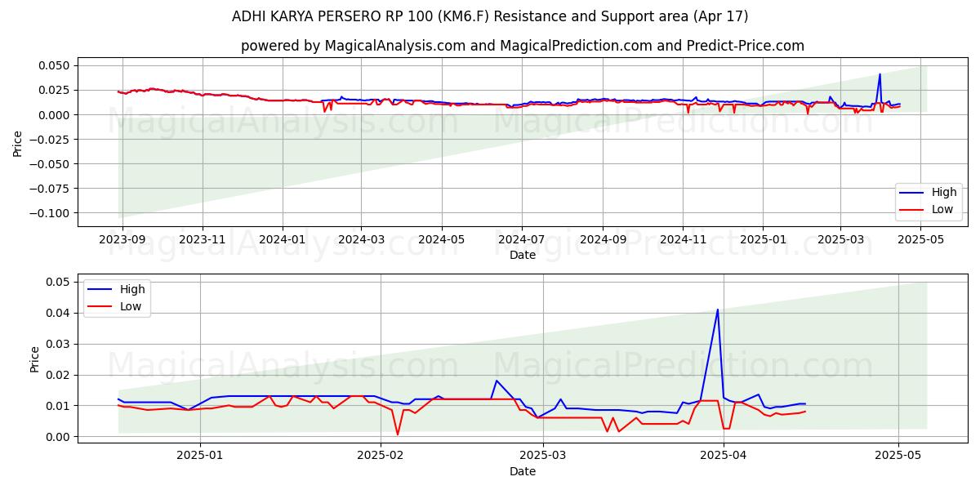
Task: Click the '0.00' y-axis tick in bottom chart
Action: tap(60, 437)
